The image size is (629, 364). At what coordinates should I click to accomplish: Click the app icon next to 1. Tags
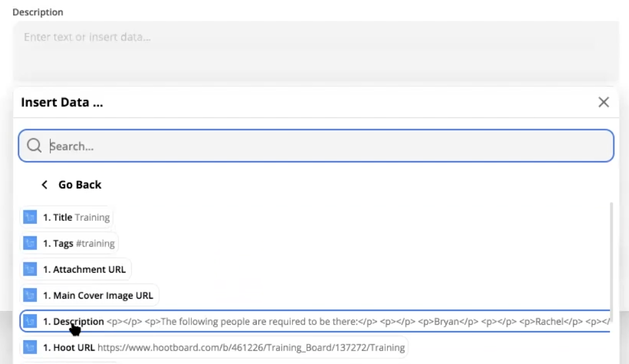[x=30, y=243]
